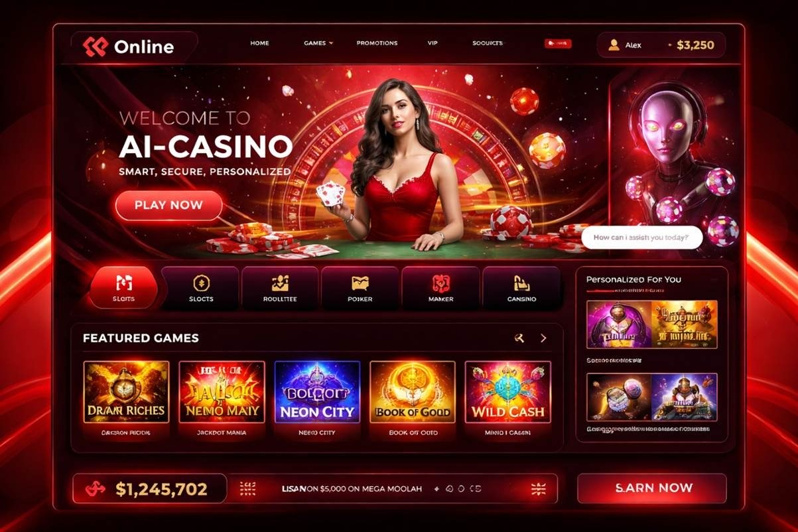Select the Roulette category icon
The image size is (798, 532).
[280, 283]
